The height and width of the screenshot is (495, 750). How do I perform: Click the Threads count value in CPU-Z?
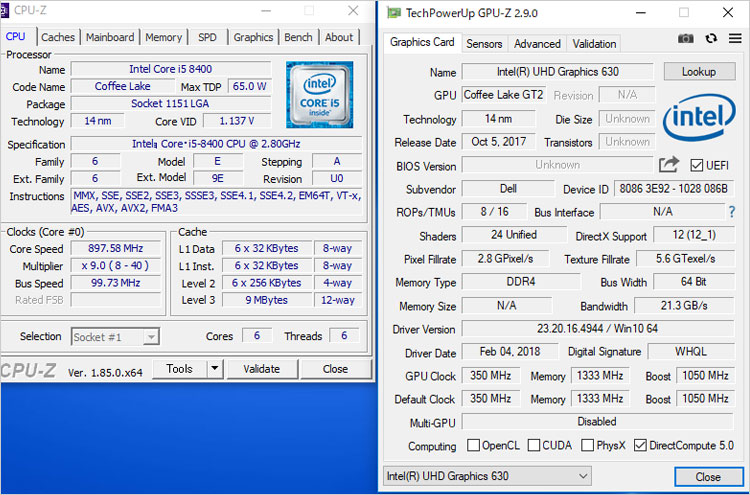[x=344, y=336]
